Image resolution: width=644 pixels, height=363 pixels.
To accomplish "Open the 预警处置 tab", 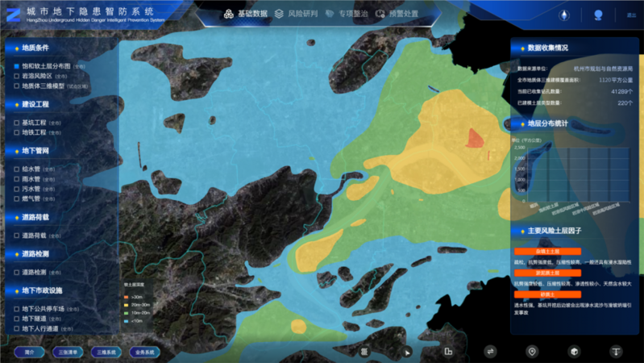I will tap(397, 14).
